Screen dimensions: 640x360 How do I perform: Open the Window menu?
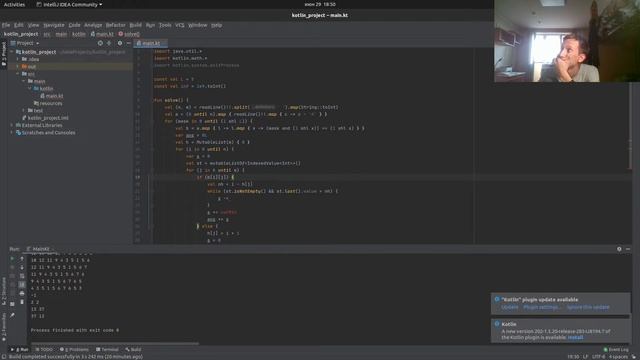[x=198, y=25]
